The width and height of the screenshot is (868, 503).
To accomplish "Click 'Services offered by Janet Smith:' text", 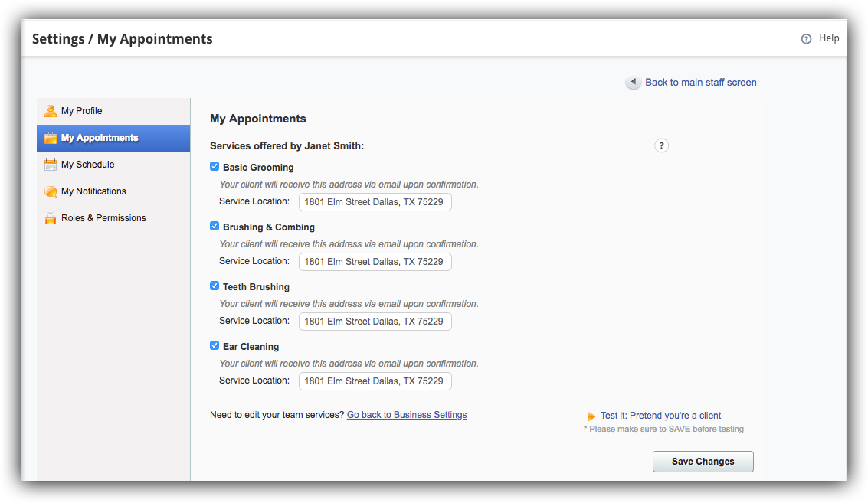I will coord(287,146).
